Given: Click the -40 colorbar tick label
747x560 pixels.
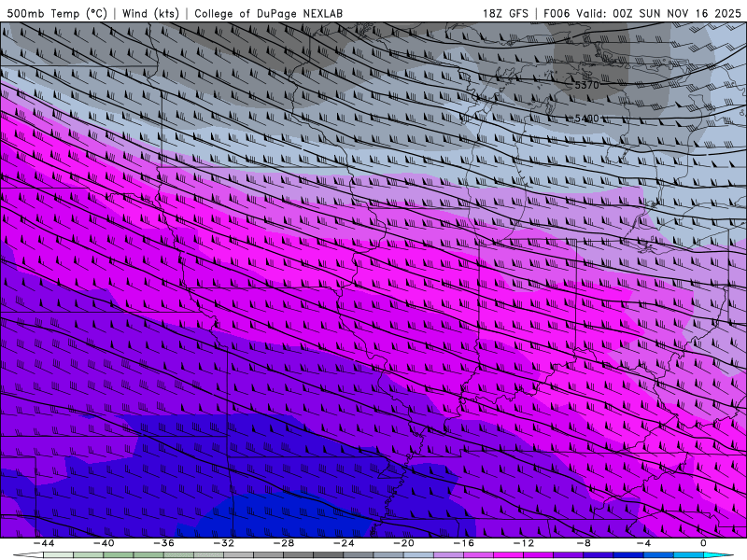Looking at the screenshot, I should point(104,543).
